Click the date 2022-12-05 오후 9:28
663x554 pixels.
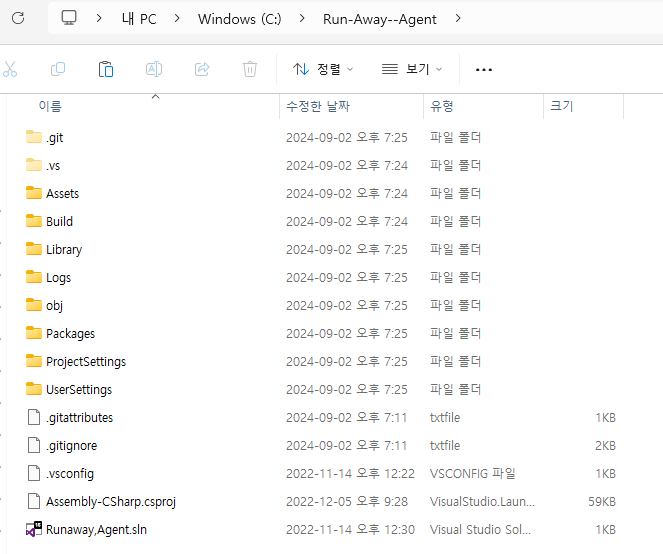(347, 502)
